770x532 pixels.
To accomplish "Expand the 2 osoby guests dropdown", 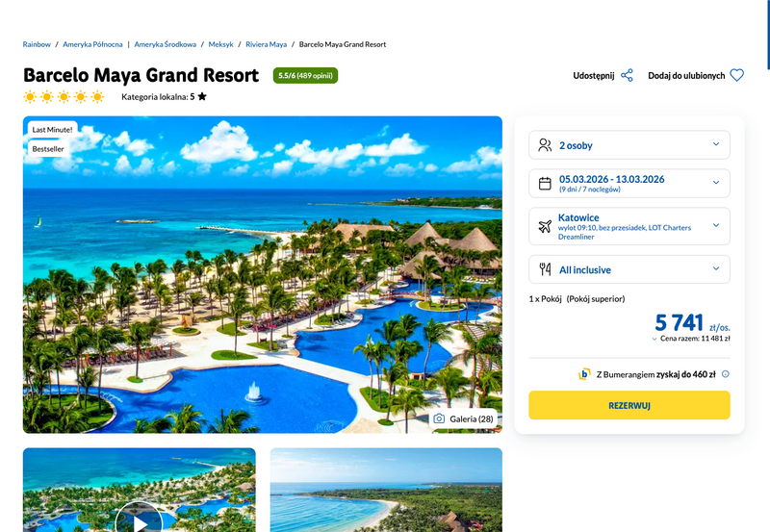I will pos(629,144).
